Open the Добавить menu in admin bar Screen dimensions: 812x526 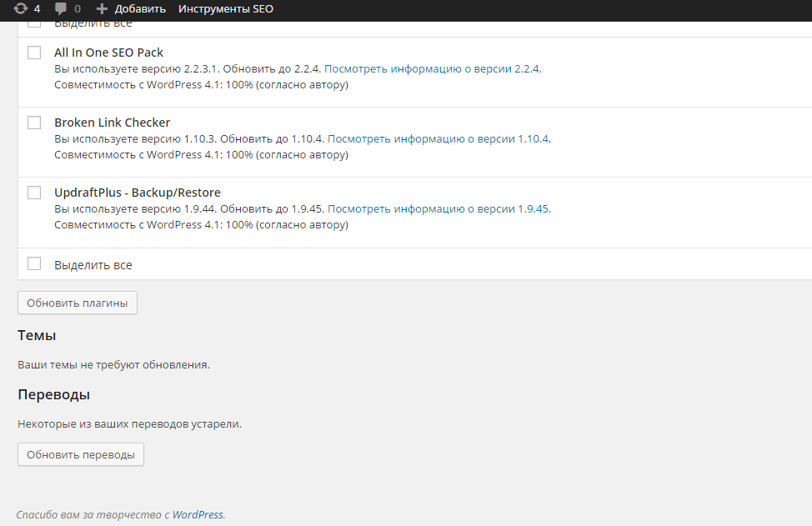pyautogui.click(x=140, y=9)
